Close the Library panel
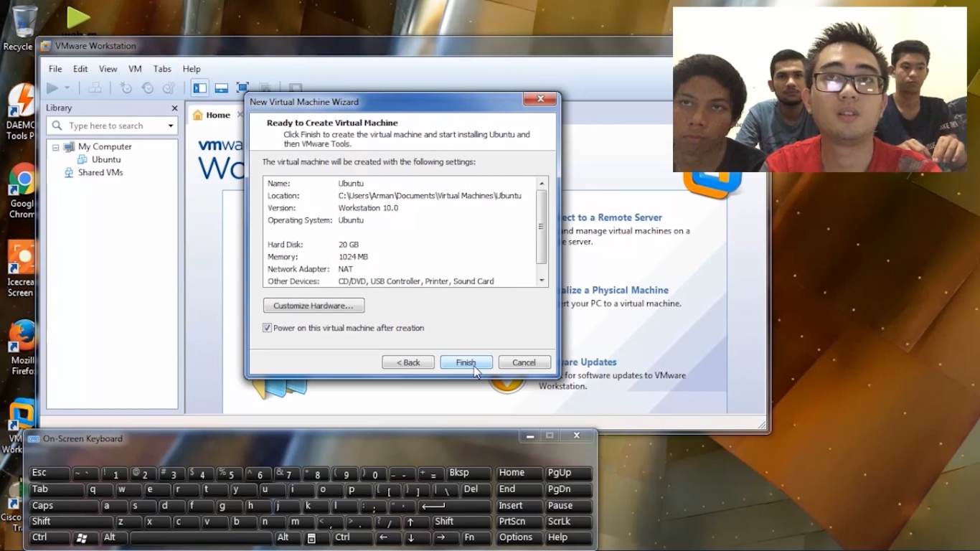980x551 pixels. click(174, 108)
